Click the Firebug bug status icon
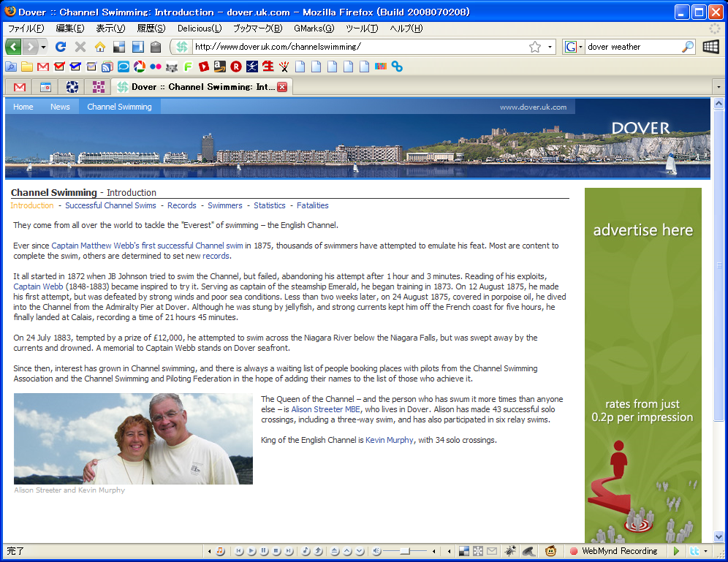Screen dimensions: 728x562 (x=510, y=551)
